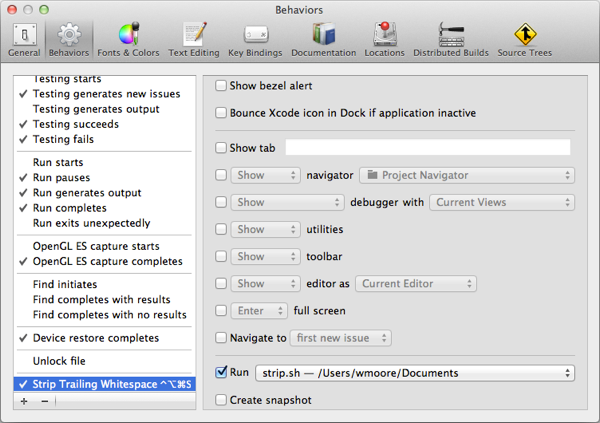Select Strip Trailing Whitespace behavior
The height and width of the screenshot is (423, 600).
[100, 383]
